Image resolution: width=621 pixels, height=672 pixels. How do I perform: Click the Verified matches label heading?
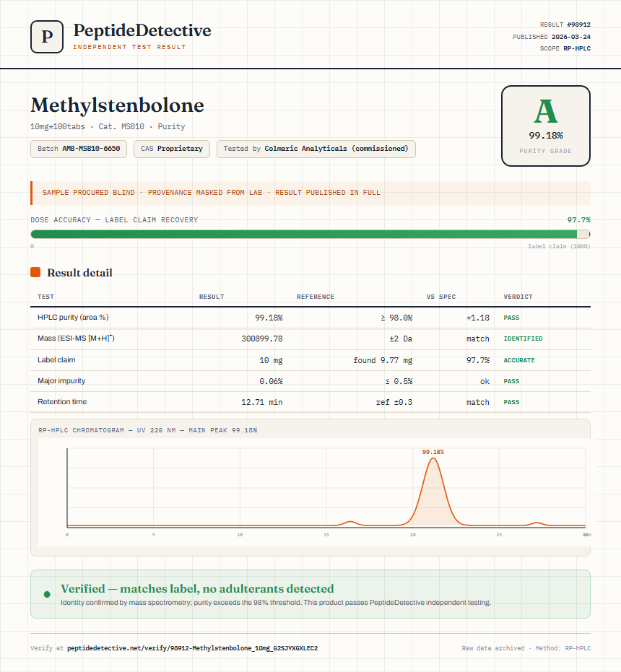[197, 589]
